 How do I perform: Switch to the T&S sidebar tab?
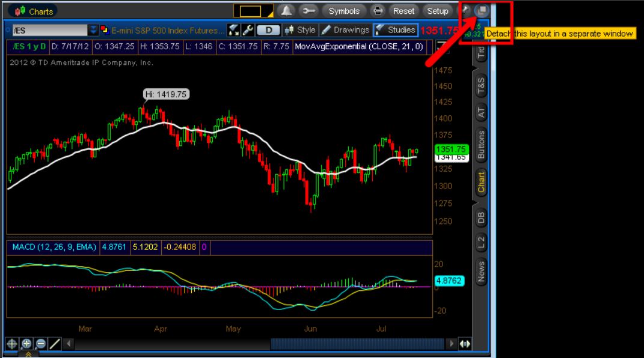(481, 86)
